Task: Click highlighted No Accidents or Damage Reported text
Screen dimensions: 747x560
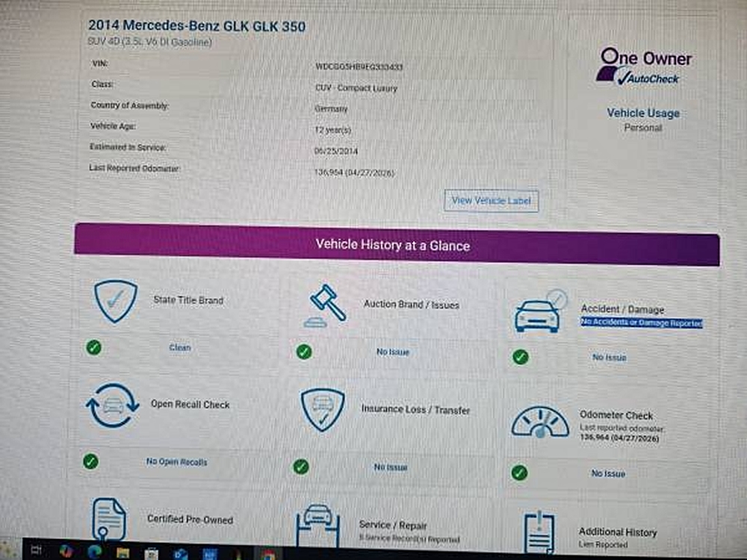Action: pyautogui.click(x=642, y=323)
